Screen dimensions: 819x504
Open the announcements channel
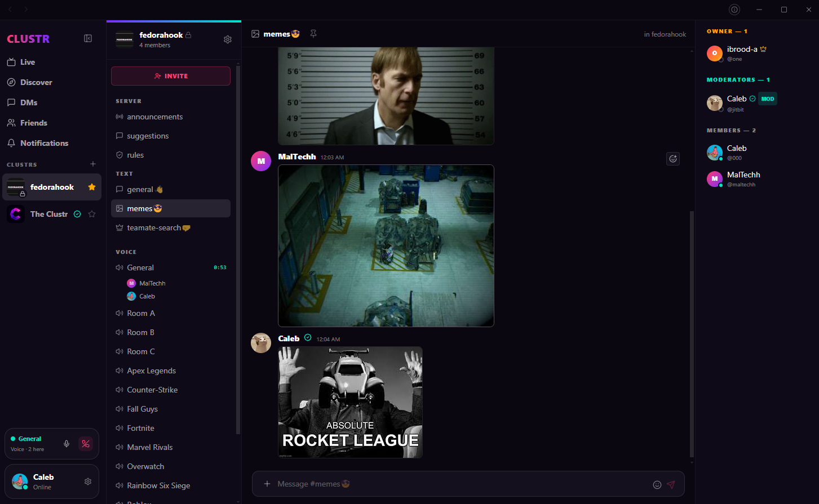[x=171, y=117]
